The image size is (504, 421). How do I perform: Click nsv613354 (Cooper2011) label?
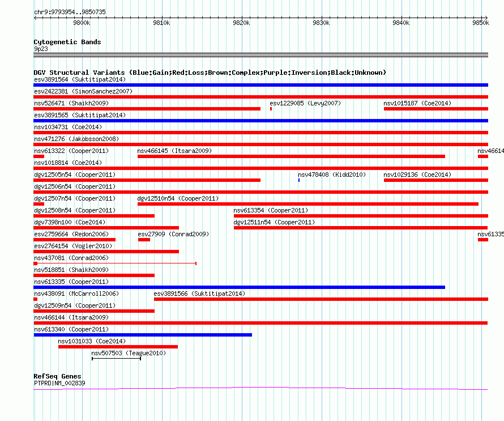[271, 210]
